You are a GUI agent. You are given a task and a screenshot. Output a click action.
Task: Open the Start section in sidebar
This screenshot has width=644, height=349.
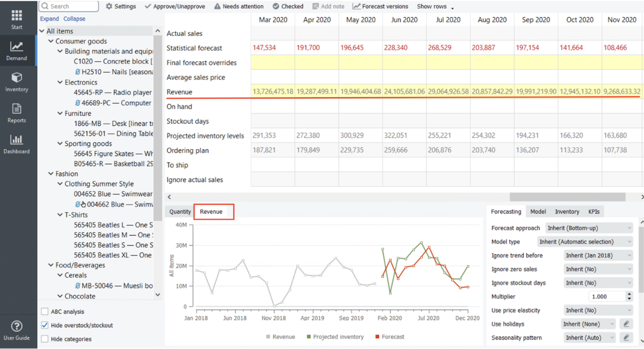pos(16,19)
